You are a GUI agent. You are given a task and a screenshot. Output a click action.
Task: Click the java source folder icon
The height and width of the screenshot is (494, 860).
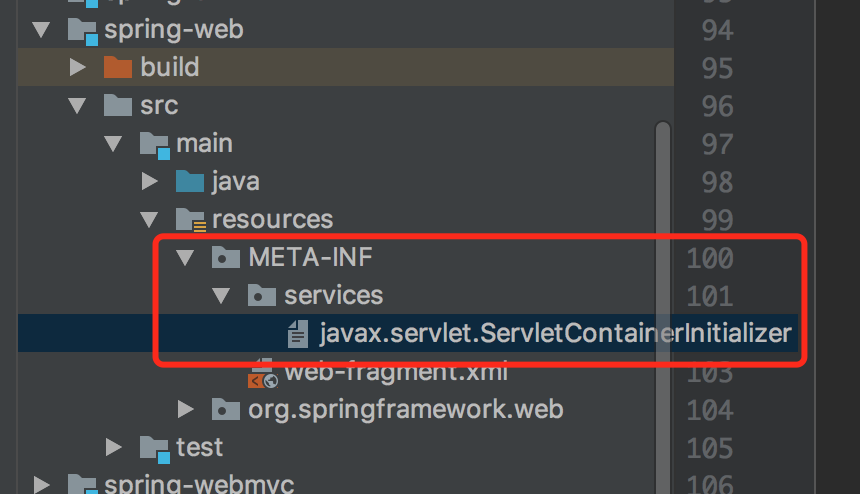pos(190,181)
